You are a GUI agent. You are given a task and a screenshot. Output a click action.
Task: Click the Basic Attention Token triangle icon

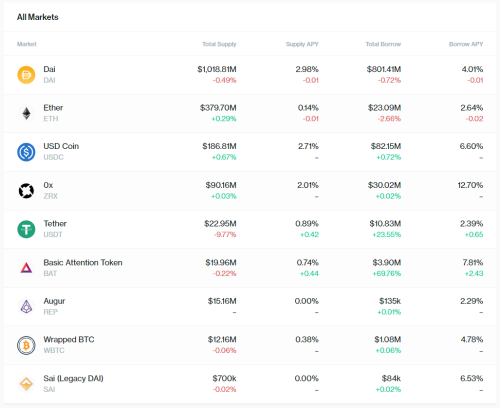click(26, 268)
